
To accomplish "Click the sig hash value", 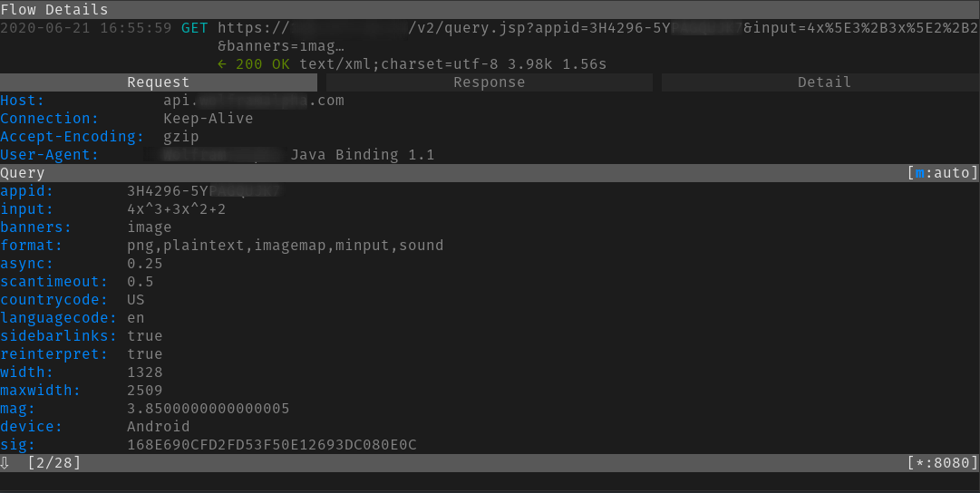I will (271, 445).
